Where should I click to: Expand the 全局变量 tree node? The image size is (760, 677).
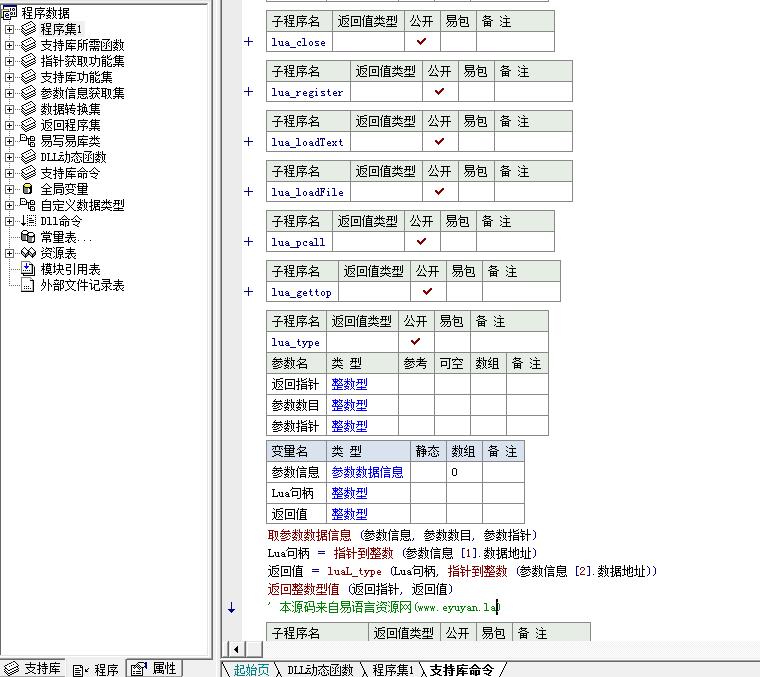9,189
